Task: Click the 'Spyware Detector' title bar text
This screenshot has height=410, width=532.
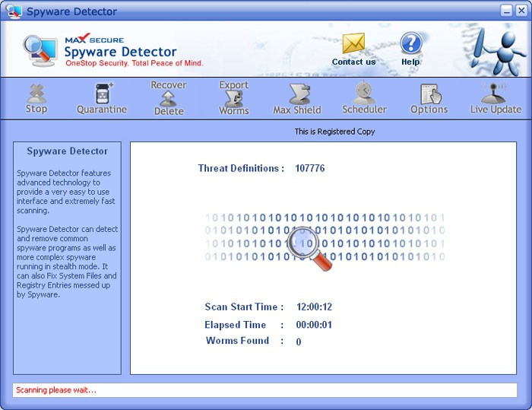Action: (x=71, y=11)
